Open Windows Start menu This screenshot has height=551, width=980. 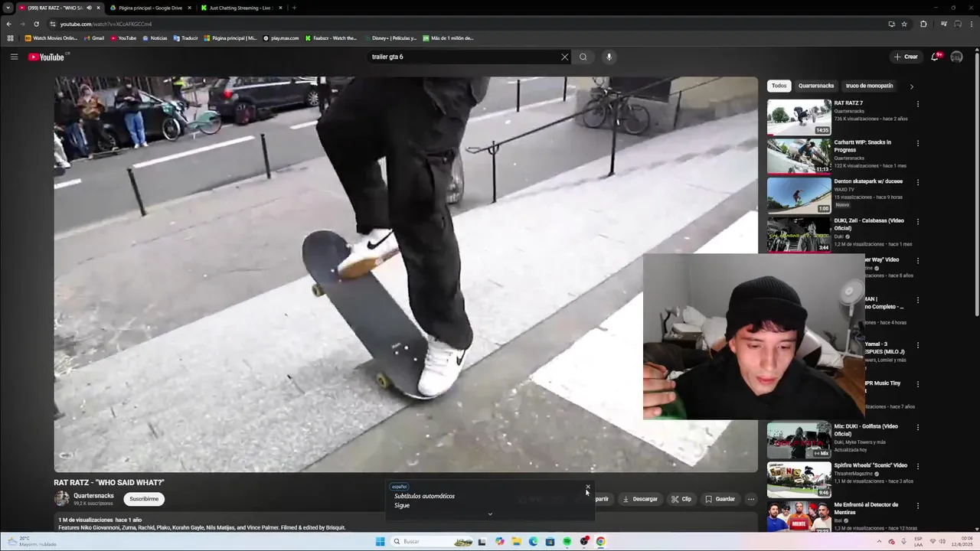click(x=380, y=541)
